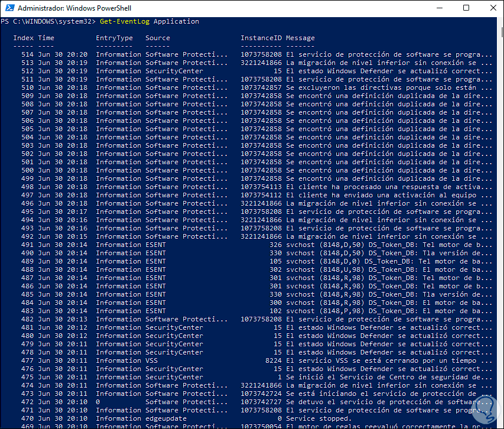Click time Jun 30 20:13 in row 482
The height and width of the screenshot is (429, 504).
pyautogui.click(x=63, y=320)
